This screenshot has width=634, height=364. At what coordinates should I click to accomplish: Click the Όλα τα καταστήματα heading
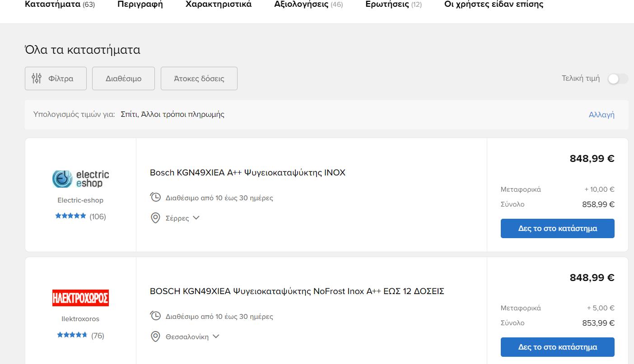[x=83, y=50]
